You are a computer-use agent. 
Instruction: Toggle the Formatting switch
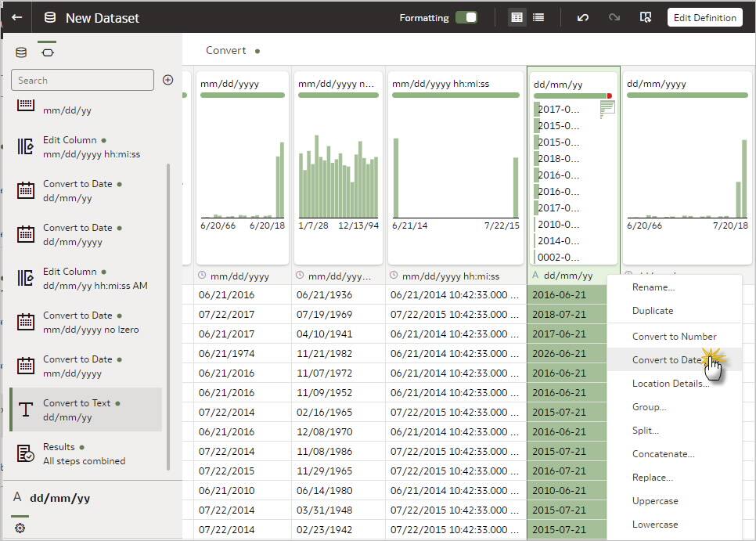tap(466, 17)
